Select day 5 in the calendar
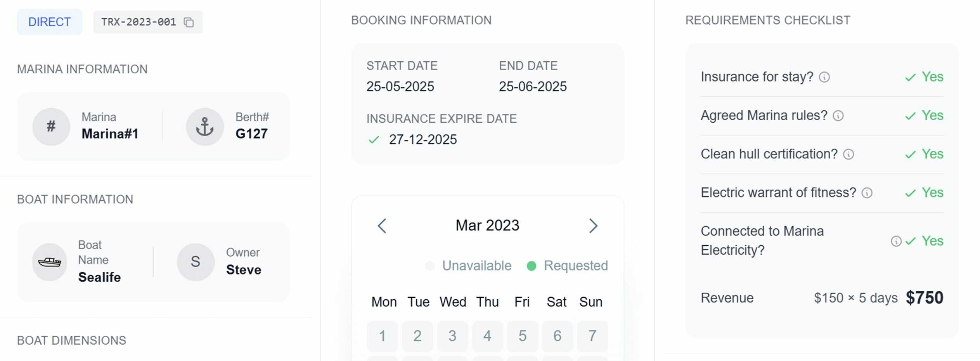Screen dimensions: 980x361 pyautogui.click(x=522, y=336)
